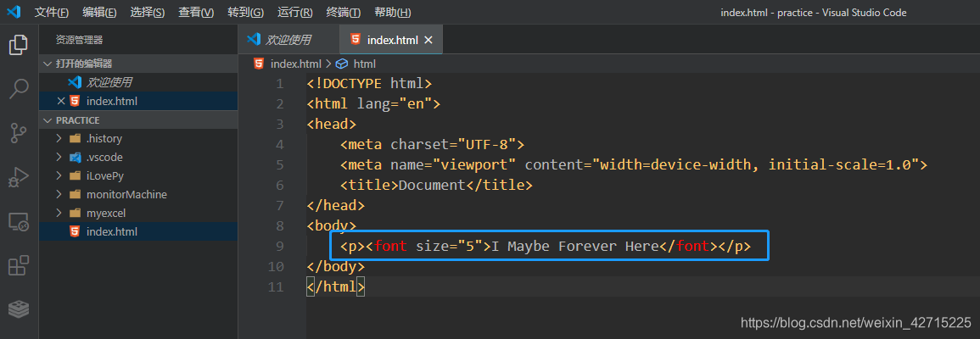Click the closing </html> tag

[336, 286]
